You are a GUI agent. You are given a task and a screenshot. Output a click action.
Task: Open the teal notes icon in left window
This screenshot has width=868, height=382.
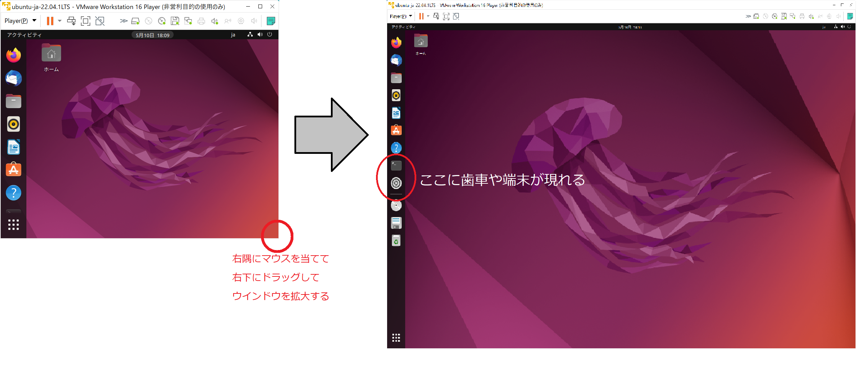[271, 21]
